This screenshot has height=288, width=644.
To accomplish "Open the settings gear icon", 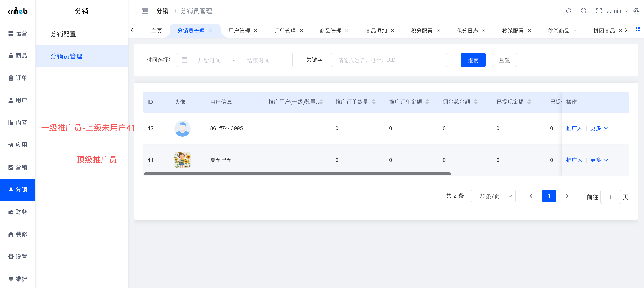I will (x=636, y=11).
